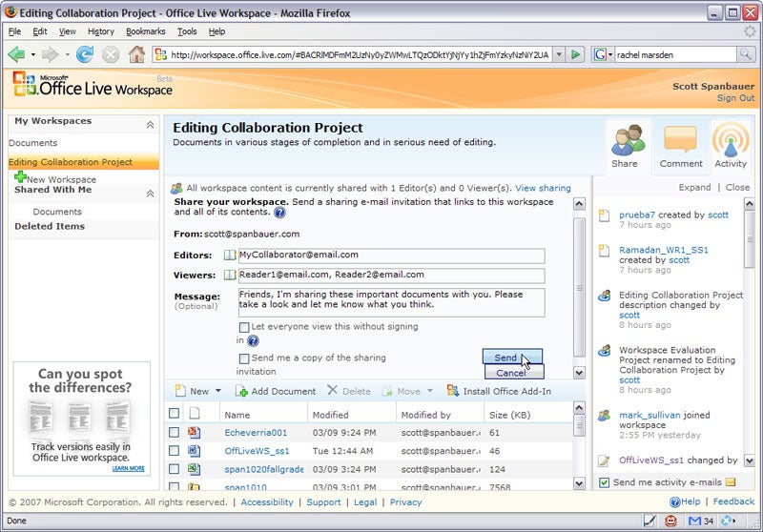
Task: Check 'Let everyone view this without signing in'
Action: [x=244, y=327]
